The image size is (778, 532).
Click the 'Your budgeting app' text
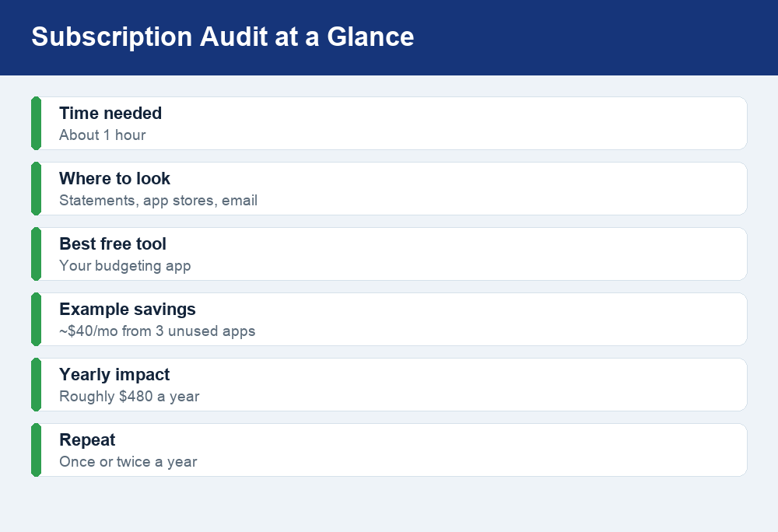[x=125, y=266]
